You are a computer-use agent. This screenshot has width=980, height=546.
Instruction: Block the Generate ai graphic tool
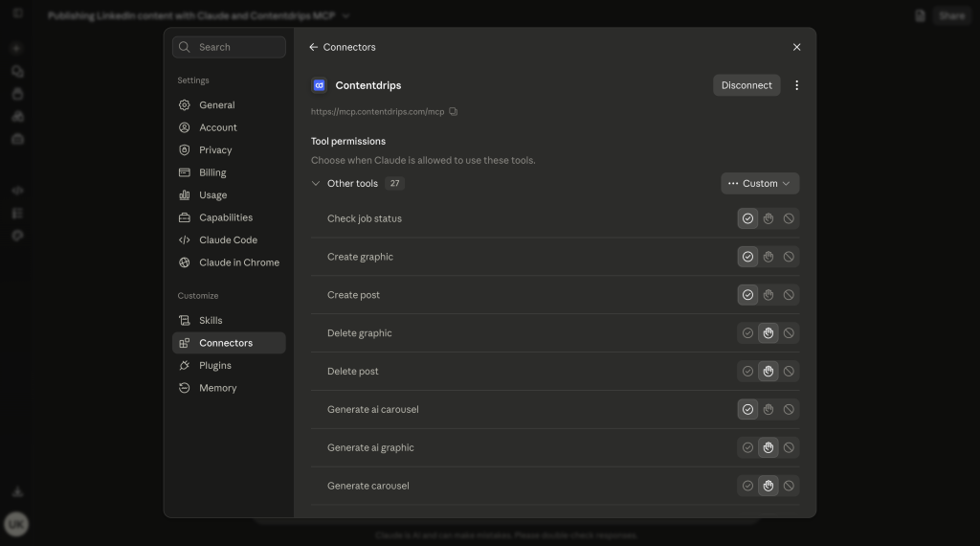coord(789,447)
